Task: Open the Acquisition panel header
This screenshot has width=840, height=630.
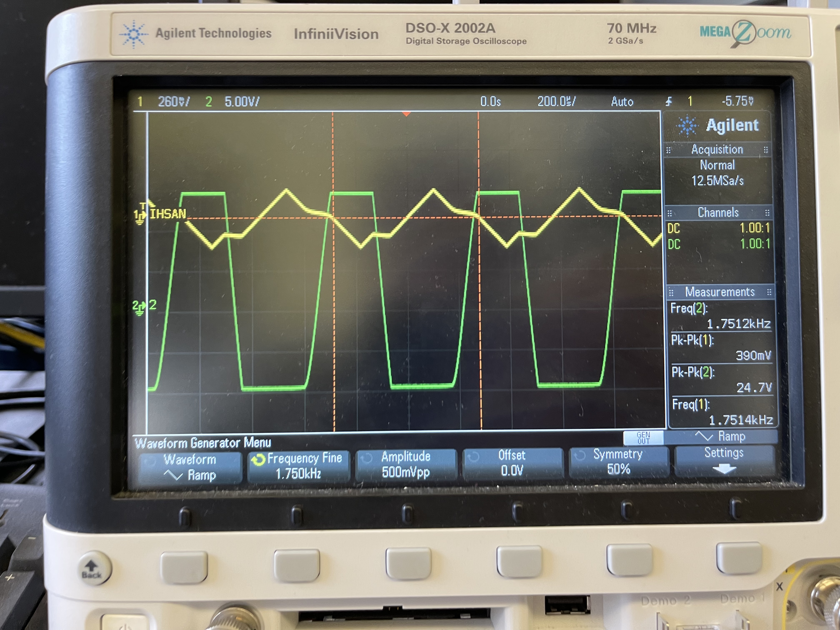Action: [717, 150]
